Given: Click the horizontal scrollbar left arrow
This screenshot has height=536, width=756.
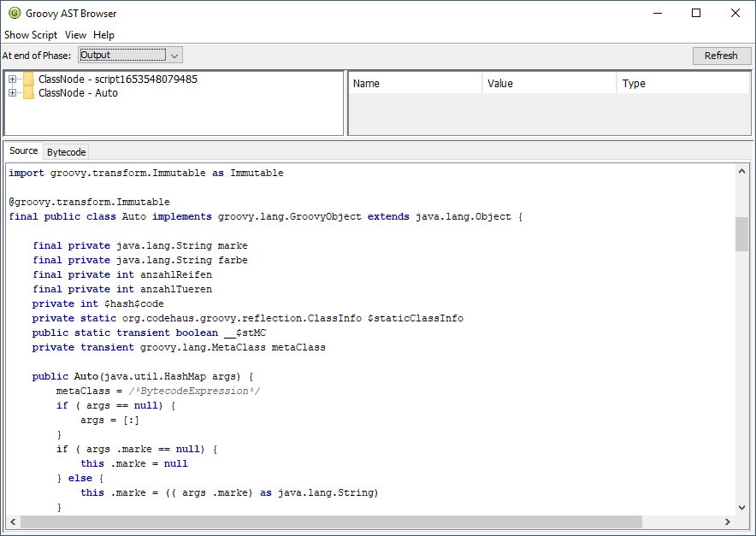Looking at the screenshot, I should click(13, 521).
